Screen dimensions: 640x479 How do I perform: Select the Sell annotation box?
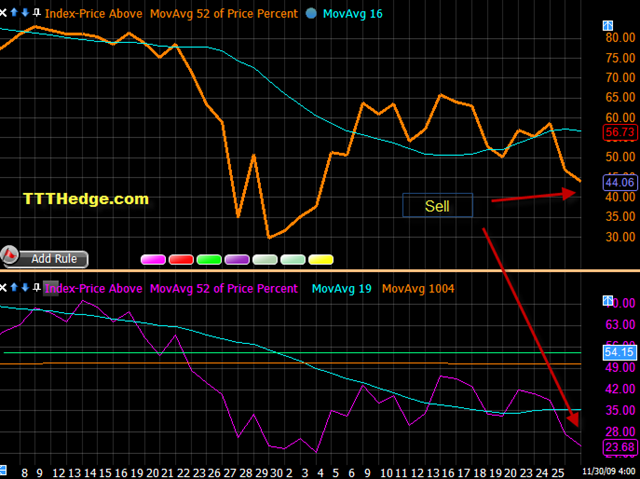(438, 205)
